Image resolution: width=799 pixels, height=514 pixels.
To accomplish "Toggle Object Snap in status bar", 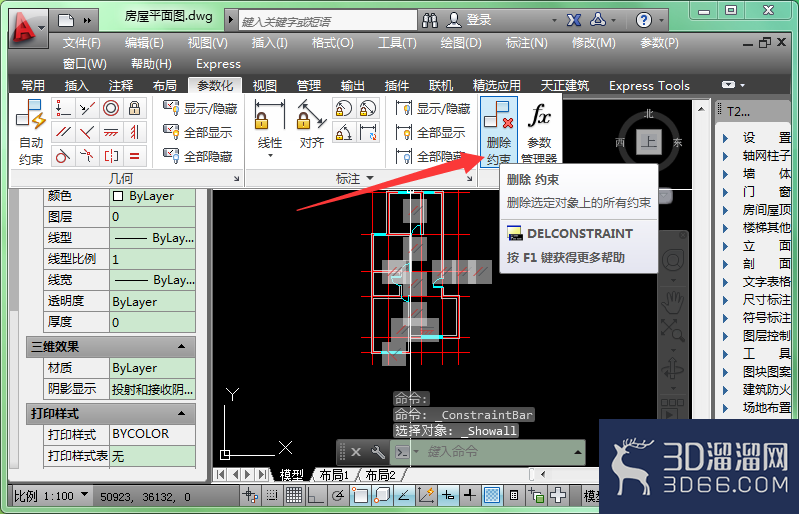I will [360, 495].
